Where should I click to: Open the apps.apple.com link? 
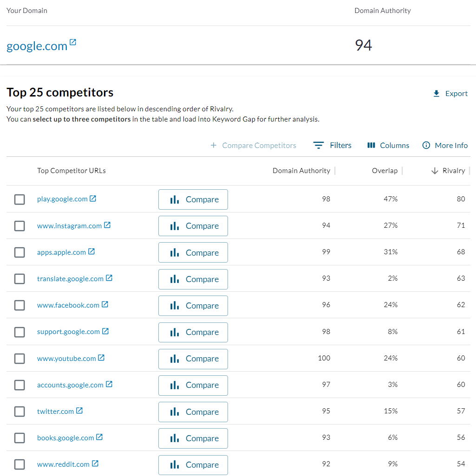click(61, 252)
